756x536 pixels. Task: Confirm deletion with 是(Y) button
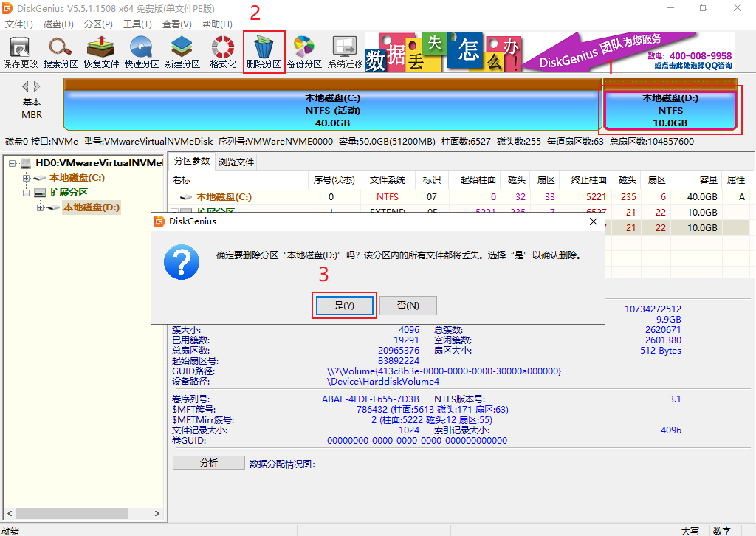coord(344,305)
